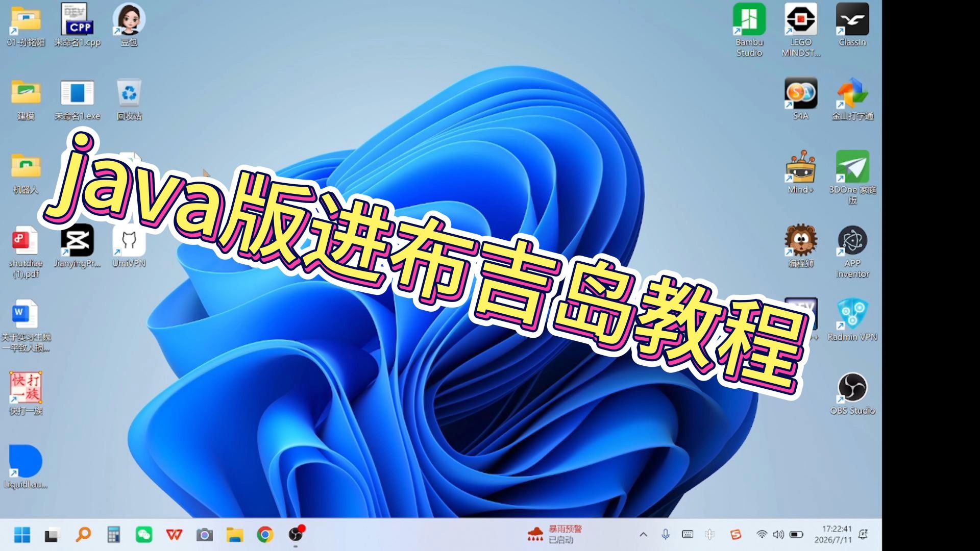Open taskbar Search magnifier
Image resolution: width=980 pixels, height=551 pixels.
[83, 535]
